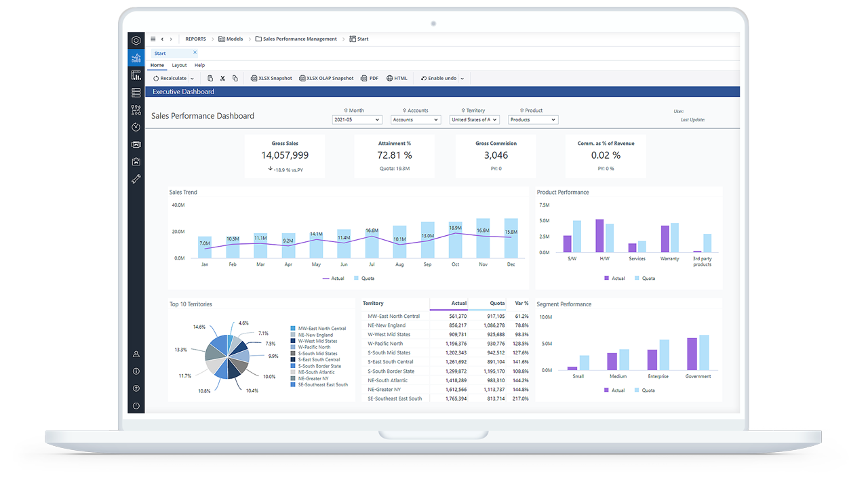Go back with the left arrow
Viewport: 868px width, 488px height.
click(x=162, y=39)
